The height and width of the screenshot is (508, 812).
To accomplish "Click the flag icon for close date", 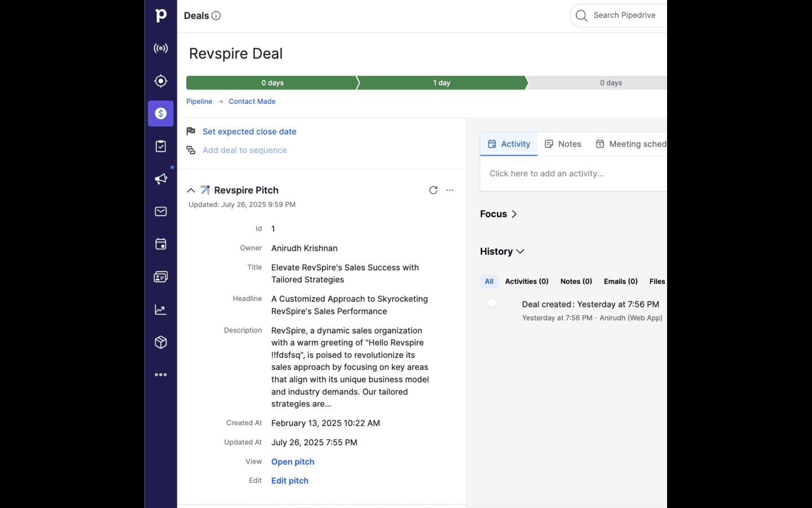I will (x=191, y=131).
